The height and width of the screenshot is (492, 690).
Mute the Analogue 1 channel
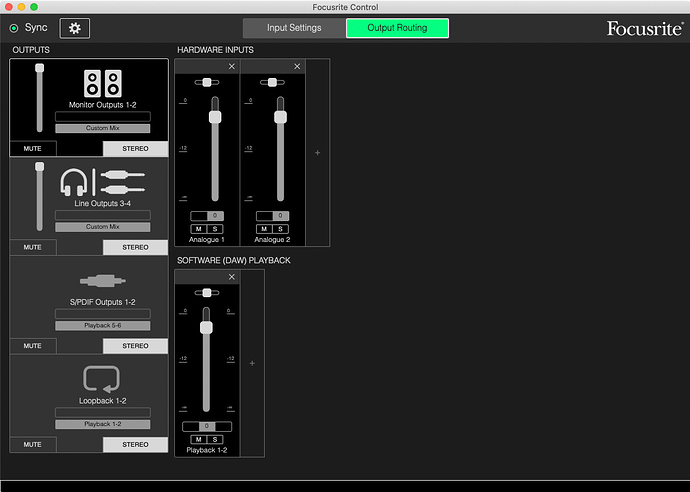[x=198, y=229]
